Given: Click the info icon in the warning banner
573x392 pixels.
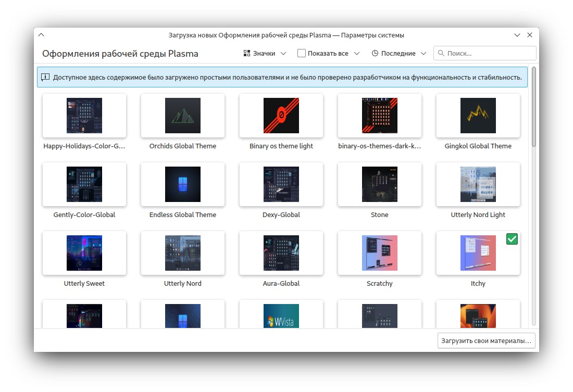Looking at the screenshot, I should pyautogui.click(x=45, y=77).
